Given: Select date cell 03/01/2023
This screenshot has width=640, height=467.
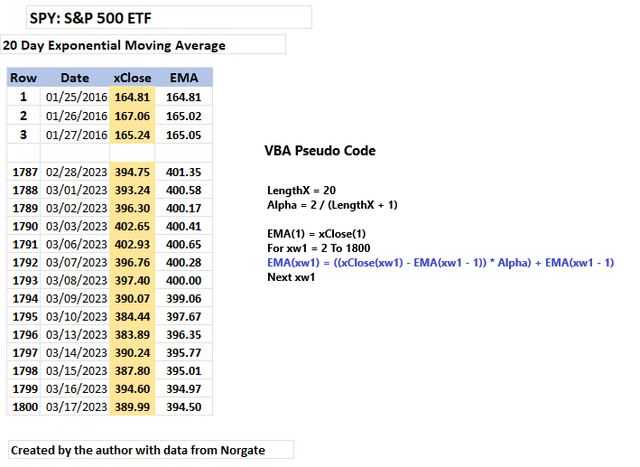Looking at the screenshot, I should 75,190.
